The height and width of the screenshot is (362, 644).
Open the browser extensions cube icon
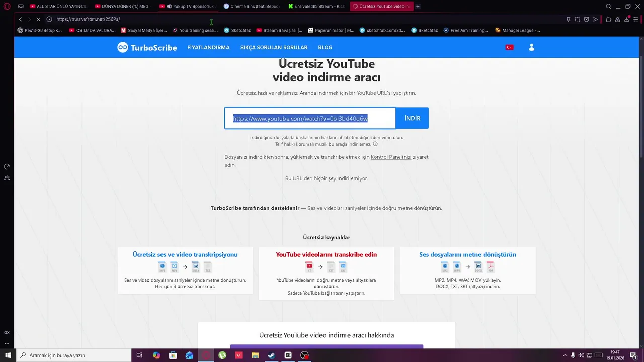point(608,19)
